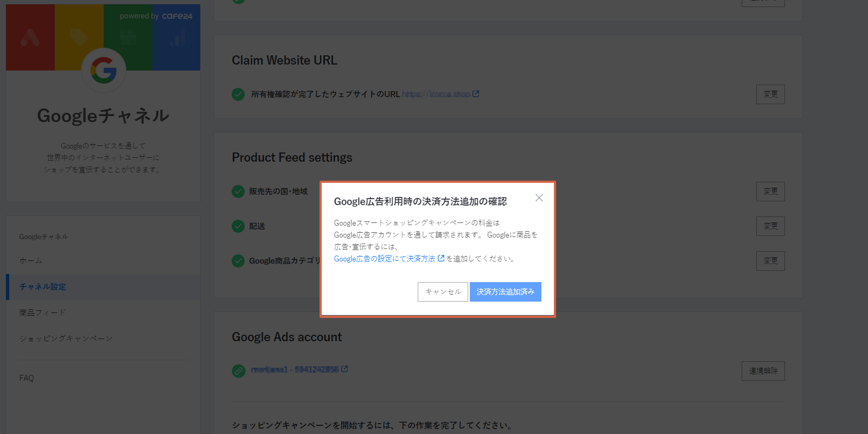Viewport: 868px width, 434px height.
Task: Click the dialog title Google広告利用時の決済方法追加の確認
Action: [420, 202]
